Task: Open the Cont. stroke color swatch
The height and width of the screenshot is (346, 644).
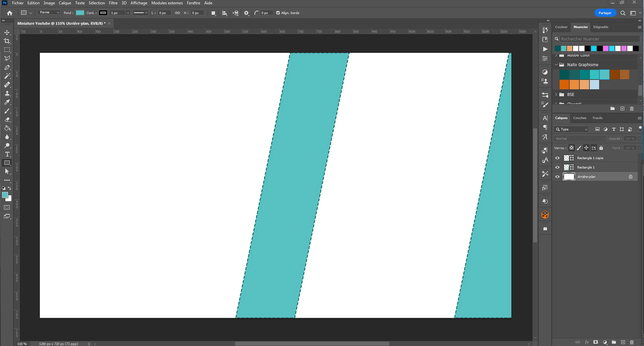Action: click(103, 13)
